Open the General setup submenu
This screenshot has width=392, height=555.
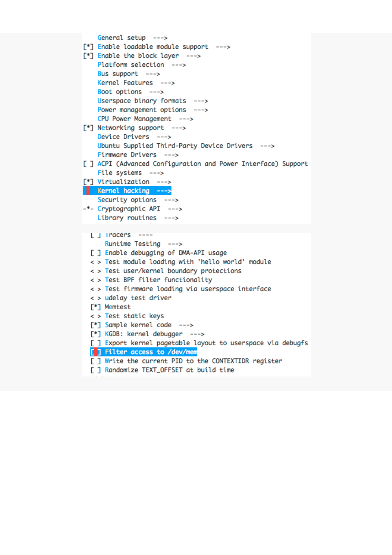133,38
